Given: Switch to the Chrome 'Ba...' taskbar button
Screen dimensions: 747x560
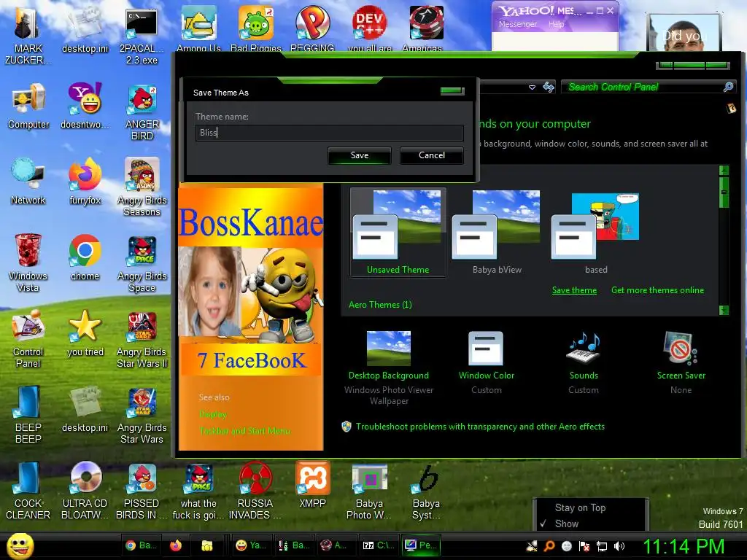Looking at the screenshot, I should click(x=141, y=545).
